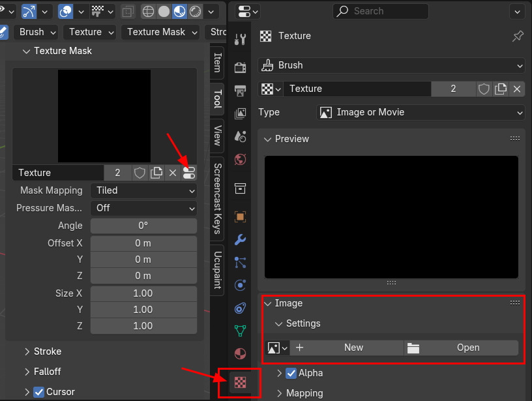This screenshot has height=401, width=532.
Task: Open the Type dropdown Image or Movie
Action: tap(421, 112)
